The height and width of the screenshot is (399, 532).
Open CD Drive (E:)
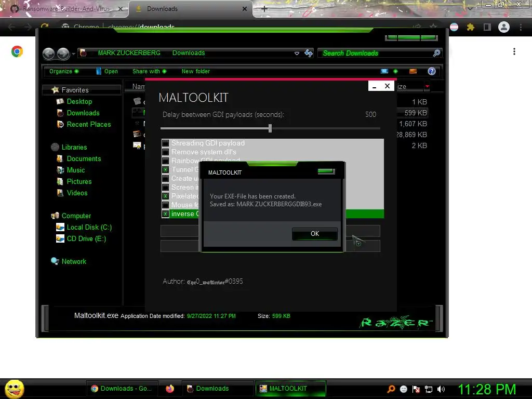[x=86, y=239]
